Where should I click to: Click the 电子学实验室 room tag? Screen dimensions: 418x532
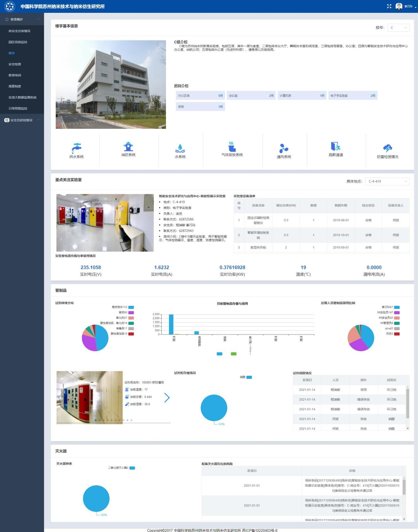point(352,96)
